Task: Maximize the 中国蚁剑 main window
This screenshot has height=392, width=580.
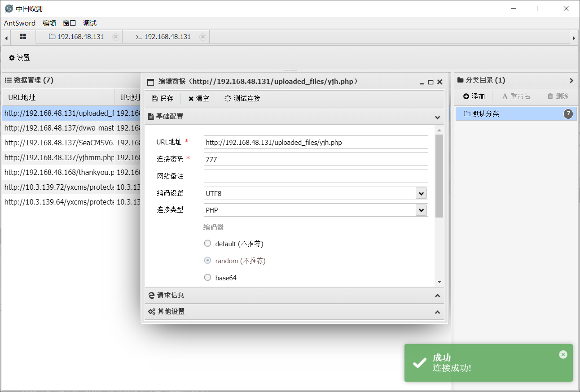Action: coord(540,9)
